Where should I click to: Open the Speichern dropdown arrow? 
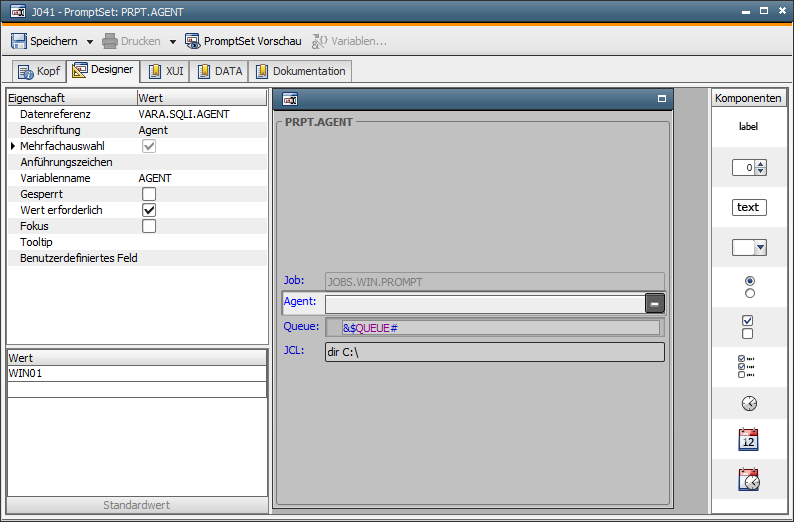tap(89, 42)
